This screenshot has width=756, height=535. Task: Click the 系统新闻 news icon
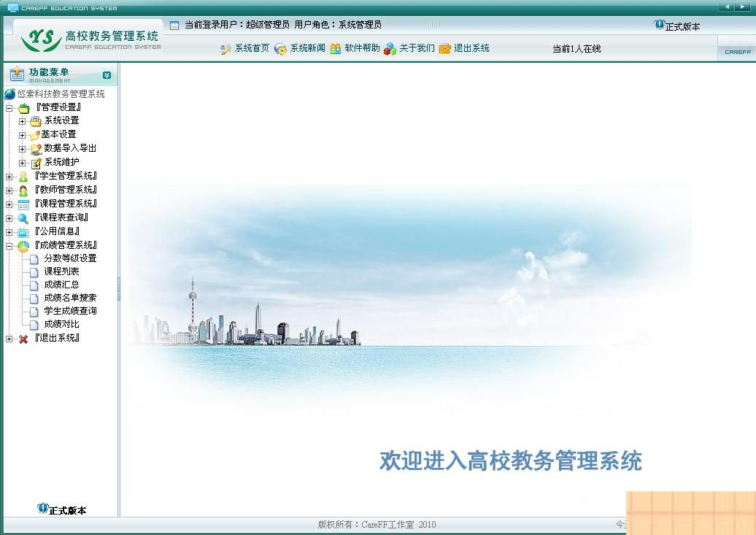point(282,48)
